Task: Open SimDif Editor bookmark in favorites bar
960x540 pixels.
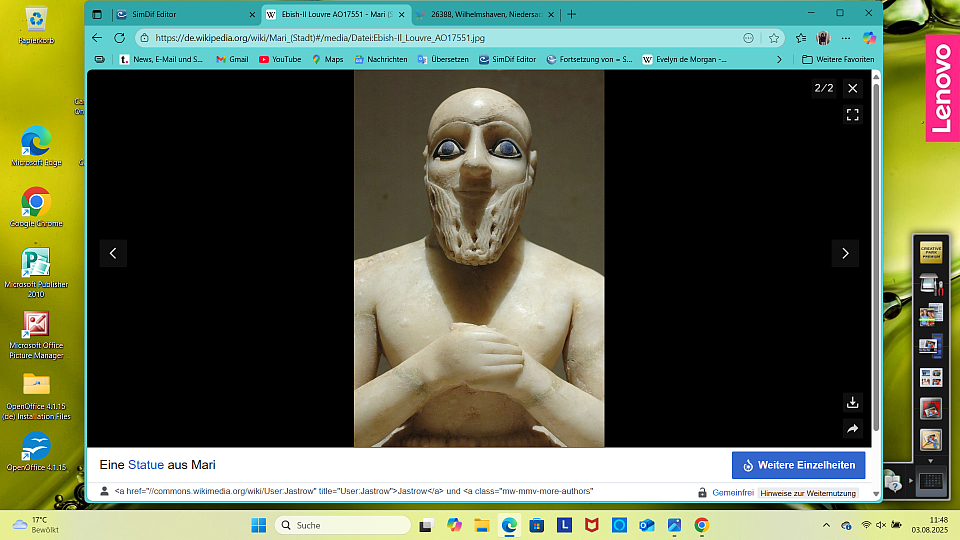Action: [x=507, y=59]
